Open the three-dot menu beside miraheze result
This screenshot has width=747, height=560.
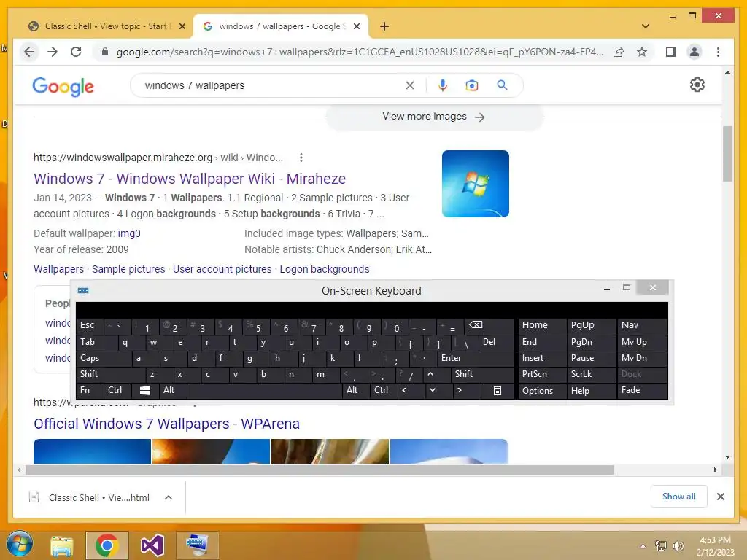point(301,157)
